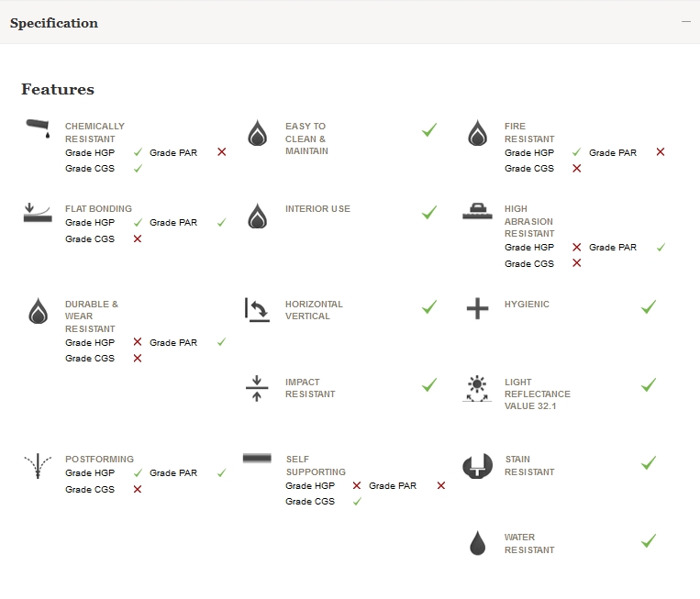This screenshot has width=700, height=599.
Task: Click the Light Reflectance sun icon
Action: [476, 388]
